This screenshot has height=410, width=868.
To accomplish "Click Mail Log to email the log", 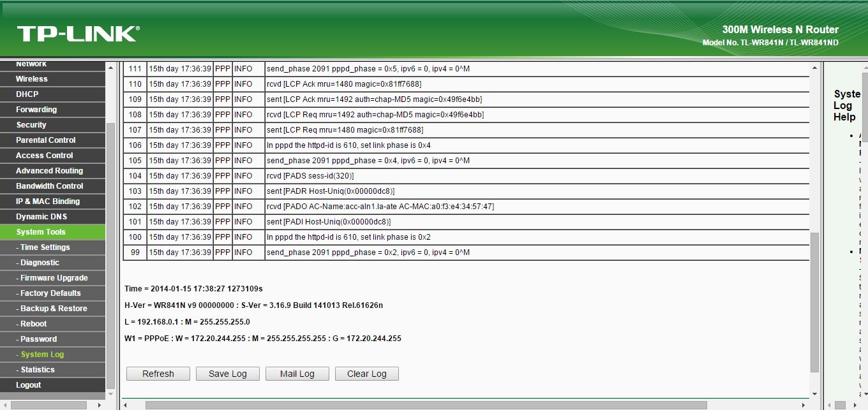I will click(x=297, y=374).
